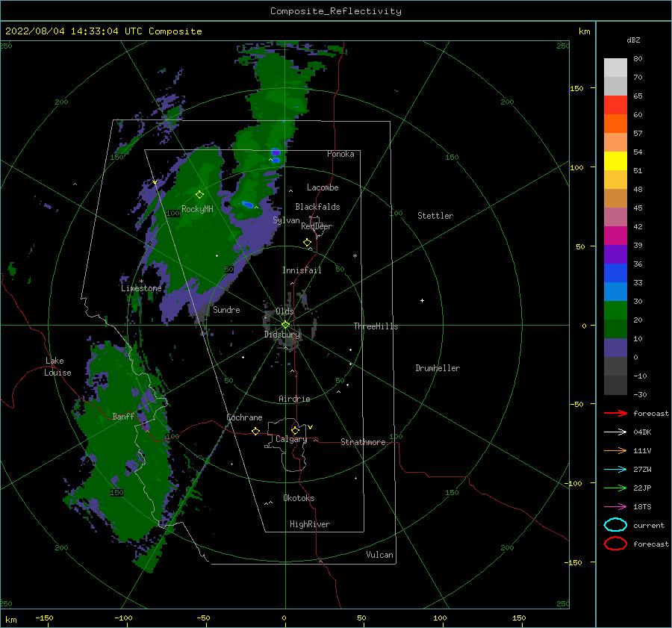Click the Blackfalds town label
The width and height of the screenshot is (672, 628).
[317, 207]
